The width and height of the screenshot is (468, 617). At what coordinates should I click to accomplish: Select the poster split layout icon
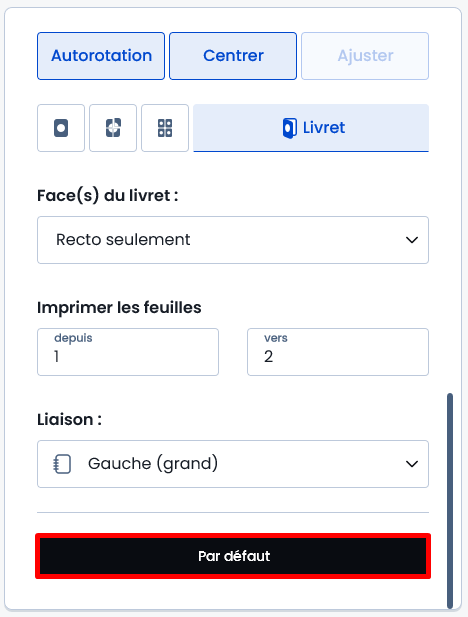click(x=113, y=128)
